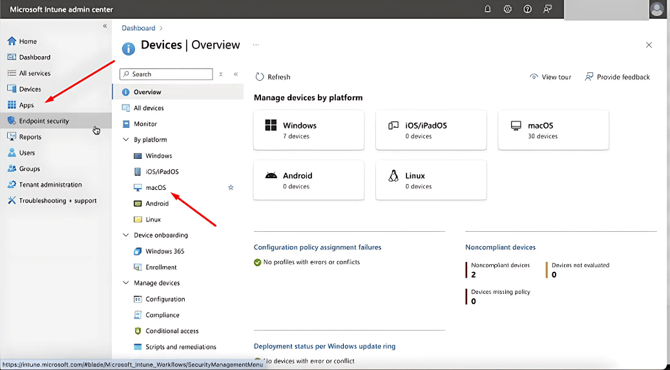This screenshot has height=370, width=670.
Task: Close the Devices Overview blade
Action: (649, 45)
